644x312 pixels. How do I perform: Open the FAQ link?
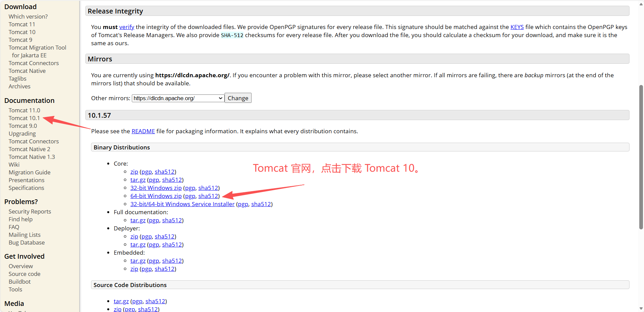14,227
